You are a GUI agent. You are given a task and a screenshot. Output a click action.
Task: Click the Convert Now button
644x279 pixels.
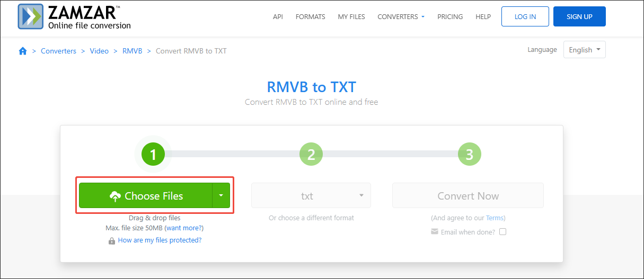468,195
